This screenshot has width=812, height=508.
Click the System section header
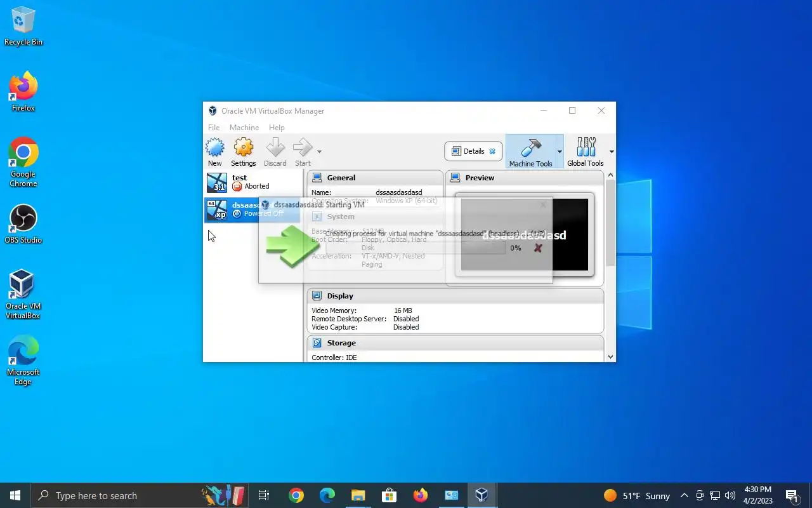pyautogui.click(x=375, y=217)
